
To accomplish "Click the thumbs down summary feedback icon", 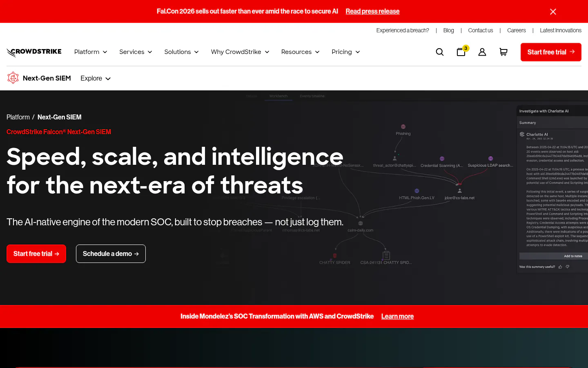I will (x=568, y=267).
